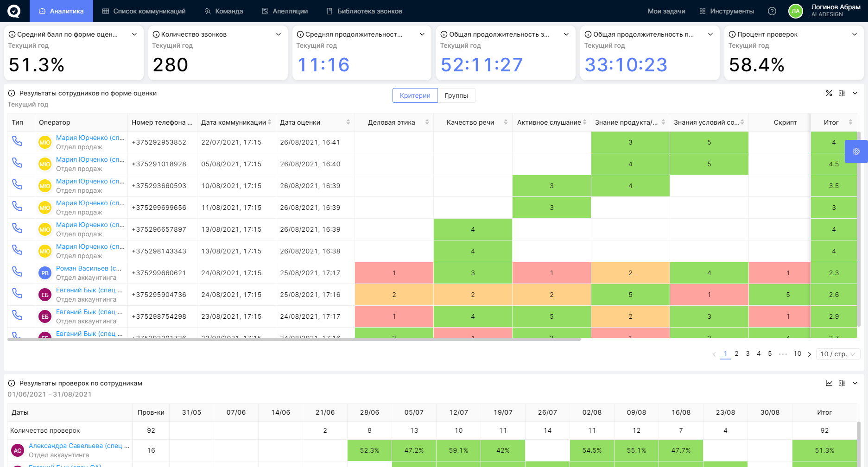868x467 pixels.
Task: Go to pagination page 2
Action: pos(736,353)
